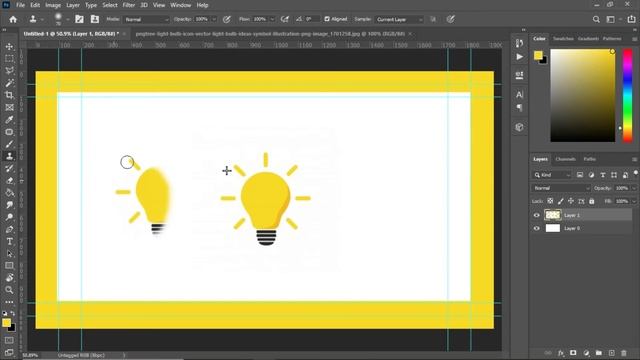The image size is (640, 360).
Task: Select the Move tool
Action: 9,47
